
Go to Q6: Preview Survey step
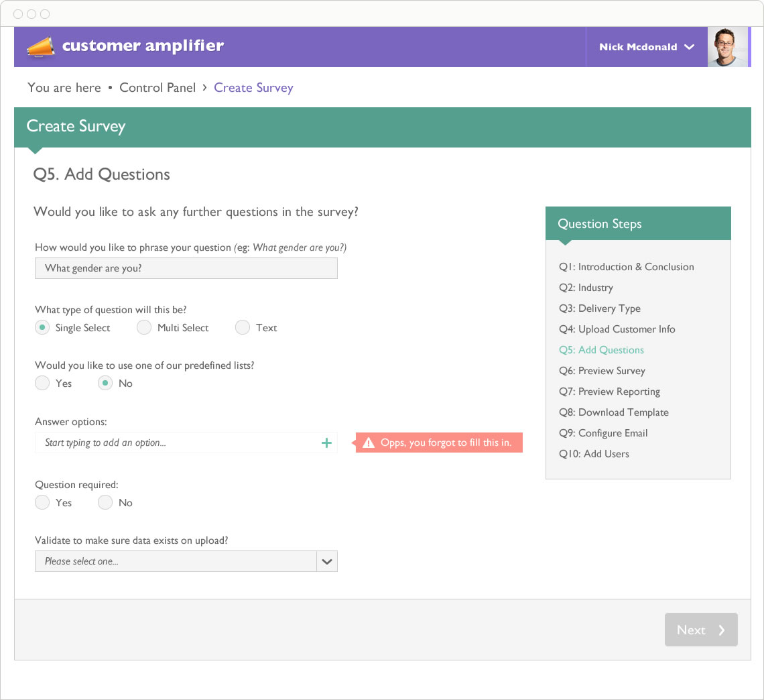[x=602, y=371]
